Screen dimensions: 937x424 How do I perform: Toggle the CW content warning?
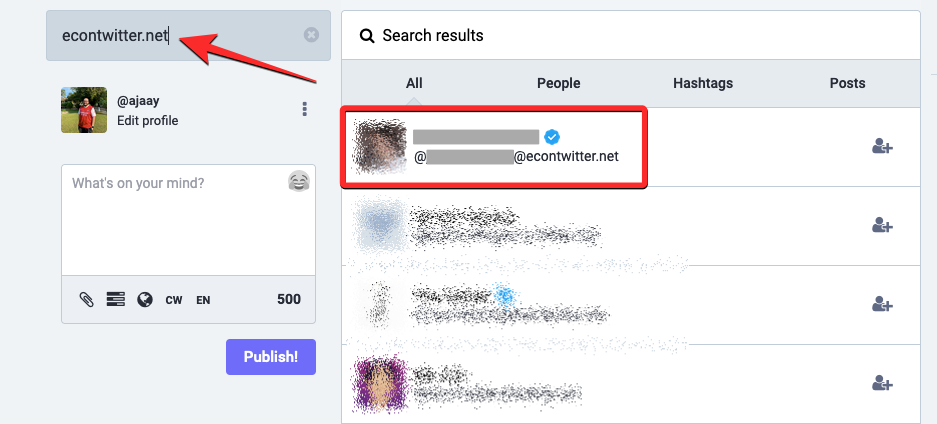(x=174, y=299)
